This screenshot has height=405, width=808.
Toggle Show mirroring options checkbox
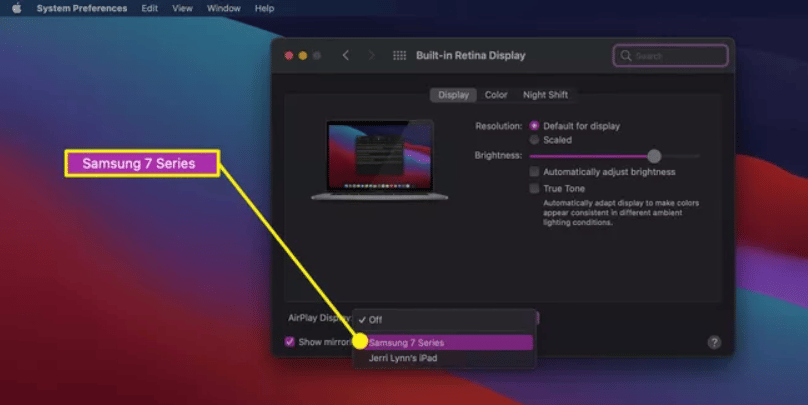pyautogui.click(x=290, y=342)
